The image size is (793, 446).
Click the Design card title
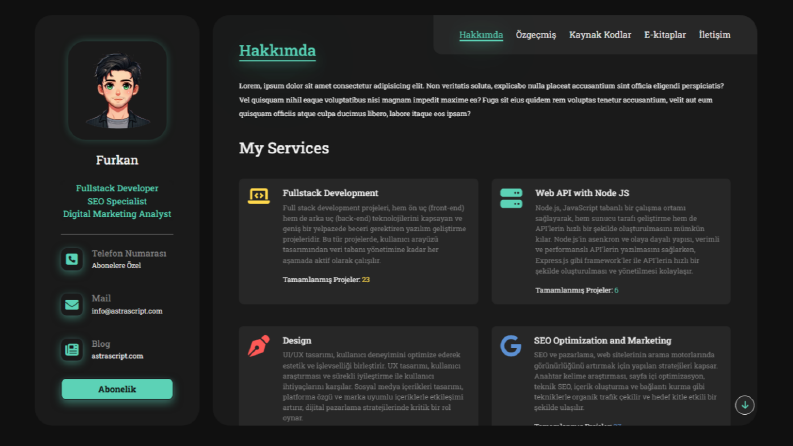(x=297, y=340)
